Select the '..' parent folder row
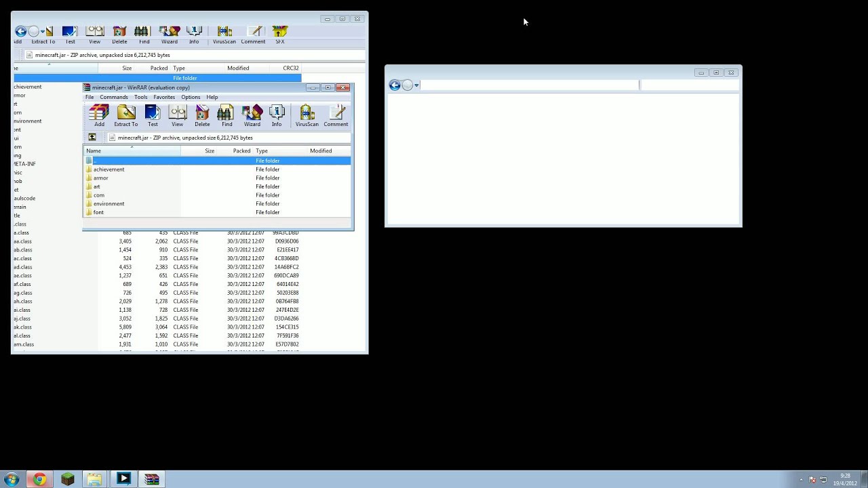The height and width of the screenshot is (488, 868). click(x=217, y=161)
